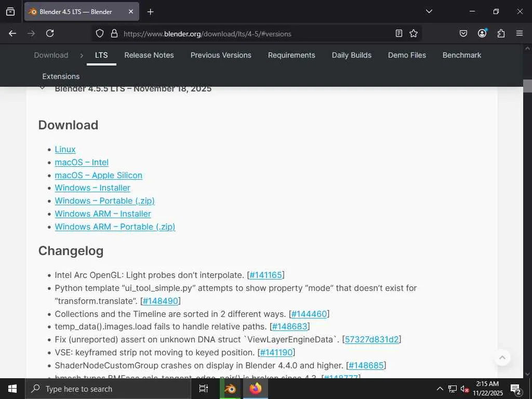
Task: Open a new browser tab
Action: (x=150, y=12)
